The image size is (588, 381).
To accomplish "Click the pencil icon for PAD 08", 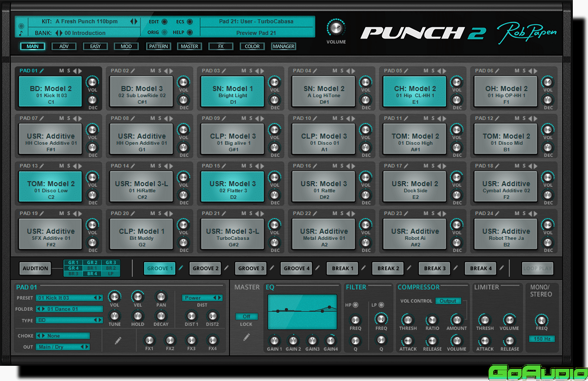I will 133,118.
